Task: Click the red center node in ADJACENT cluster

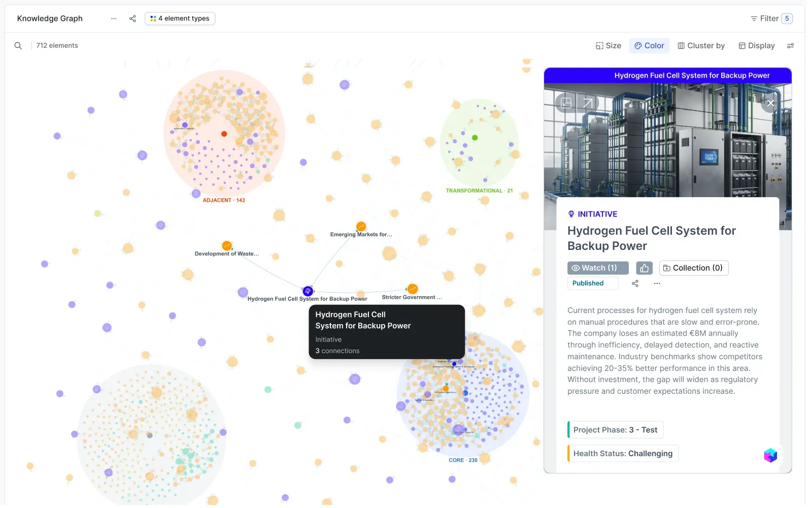Action: tap(224, 134)
